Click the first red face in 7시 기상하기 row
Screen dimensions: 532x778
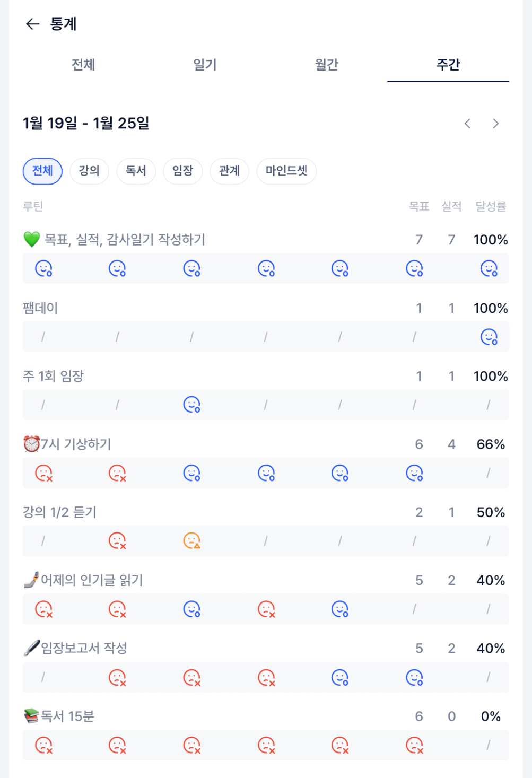tap(43, 473)
